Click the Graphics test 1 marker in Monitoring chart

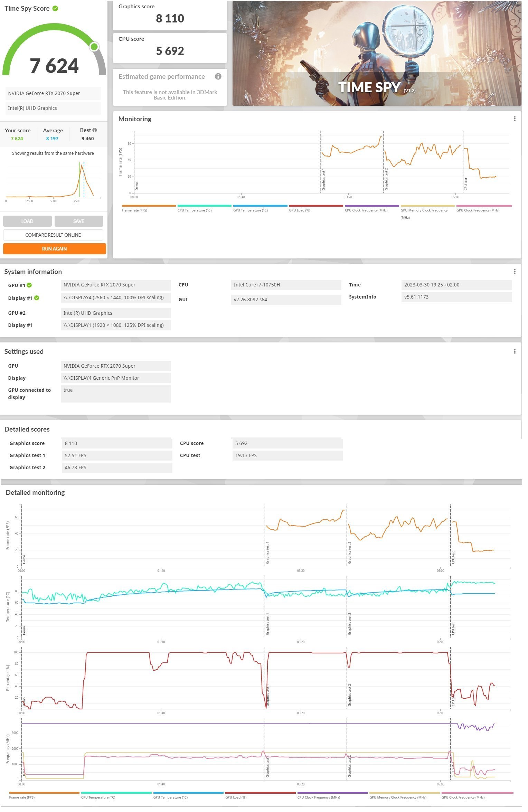click(x=323, y=180)
